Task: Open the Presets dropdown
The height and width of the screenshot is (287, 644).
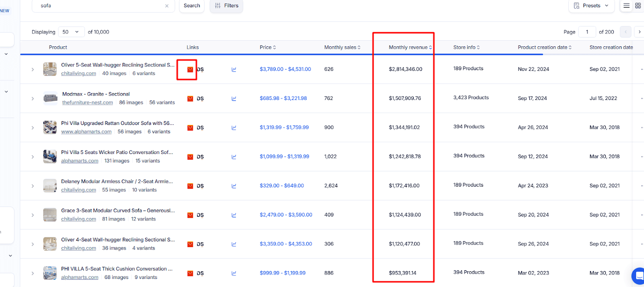Action: [591, 6]
